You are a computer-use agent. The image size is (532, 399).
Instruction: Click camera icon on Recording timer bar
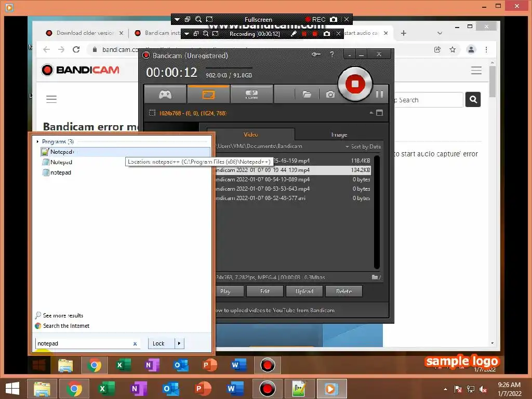pos(326,34)
